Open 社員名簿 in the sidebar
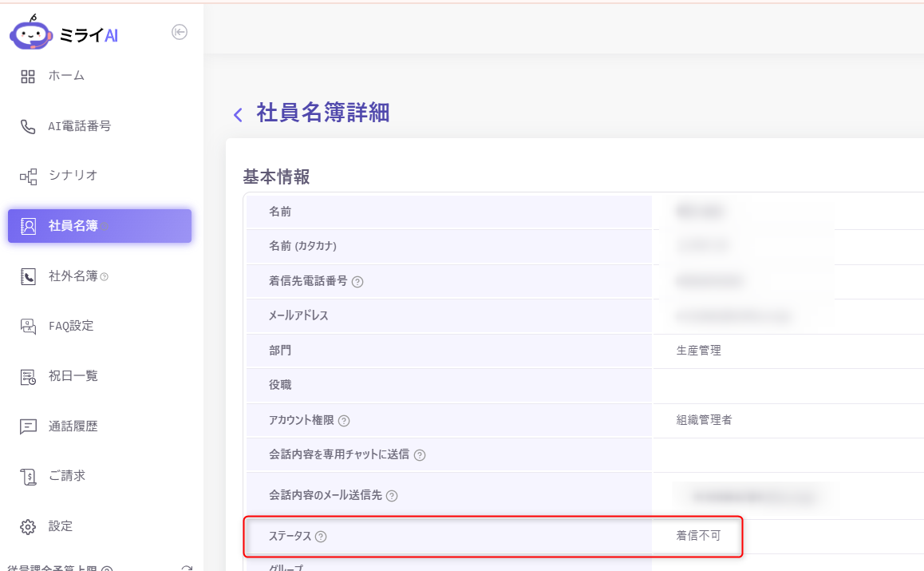Screen dimensions: 924x571 [73, 226]
